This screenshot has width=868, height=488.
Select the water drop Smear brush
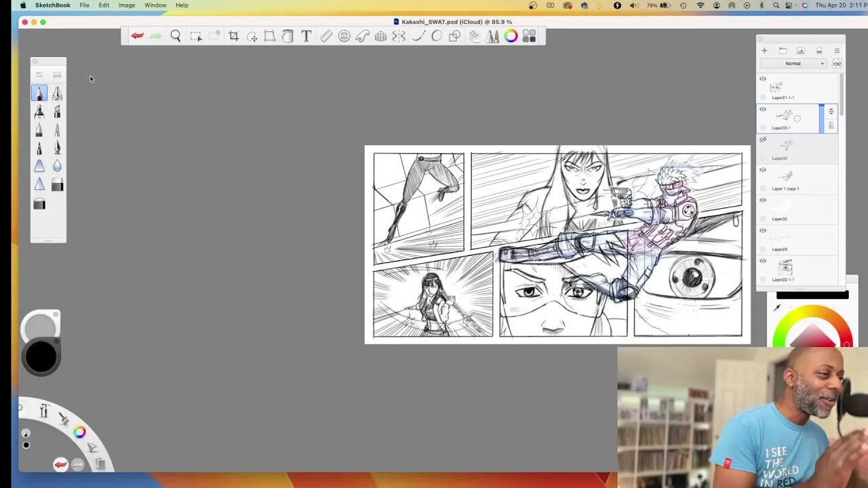pyautogui.click(x=57, y=166)
